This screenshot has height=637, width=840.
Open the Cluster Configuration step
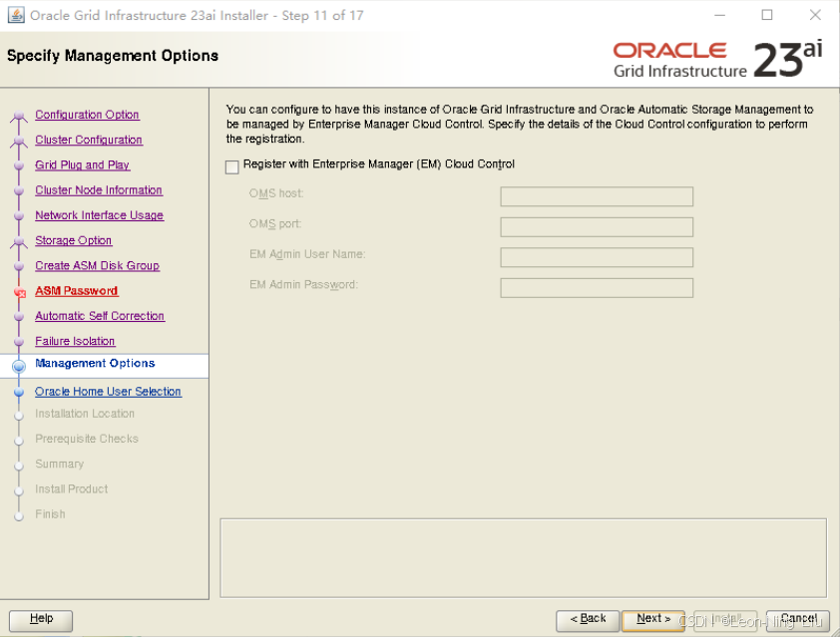89,140
